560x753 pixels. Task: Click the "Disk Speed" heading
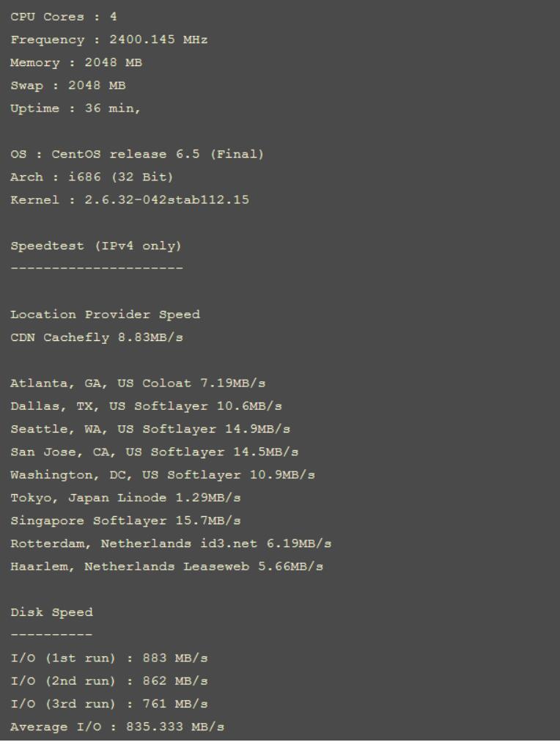pos(51,612)
